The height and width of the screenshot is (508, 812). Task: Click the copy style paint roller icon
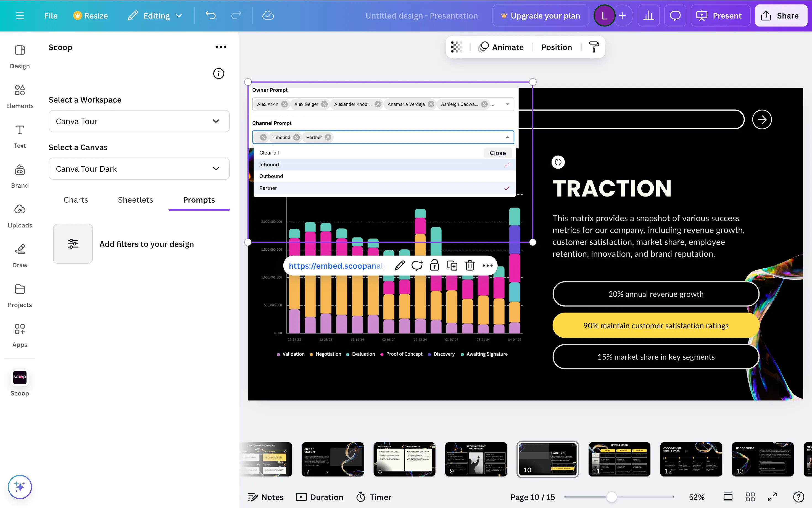coord(594,47)
